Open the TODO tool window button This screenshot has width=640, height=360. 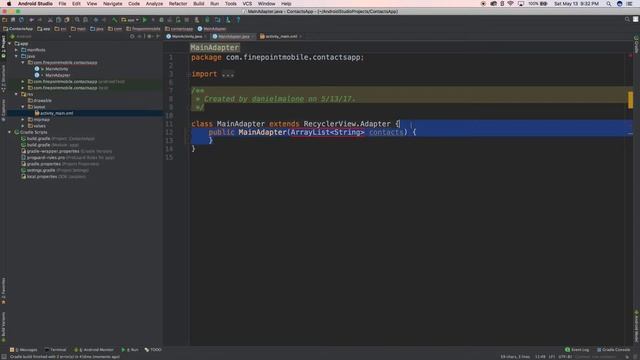(x=153, y=350)
